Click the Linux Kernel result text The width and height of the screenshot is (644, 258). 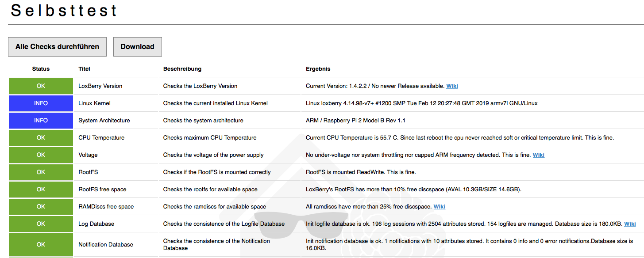click(x=421, y=103)
